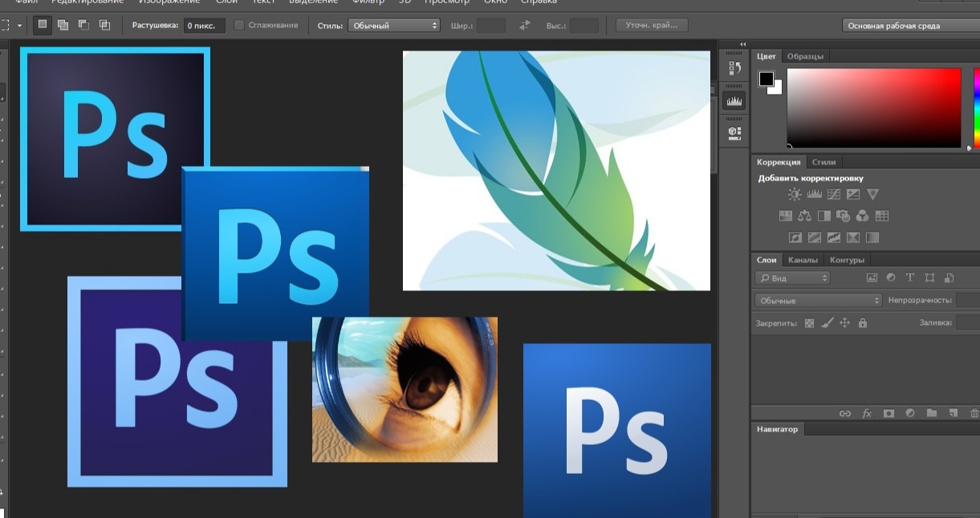Open the History panel icon in the dock
Screen dimensions: 980x518
(x=734, y=69)
